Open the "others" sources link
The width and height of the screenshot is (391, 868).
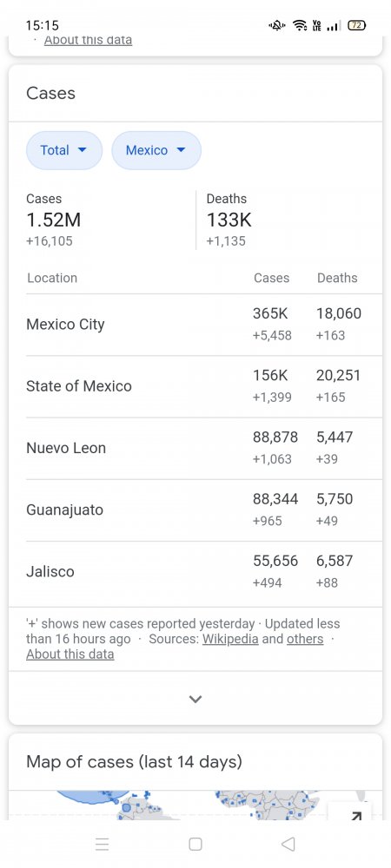305,639
